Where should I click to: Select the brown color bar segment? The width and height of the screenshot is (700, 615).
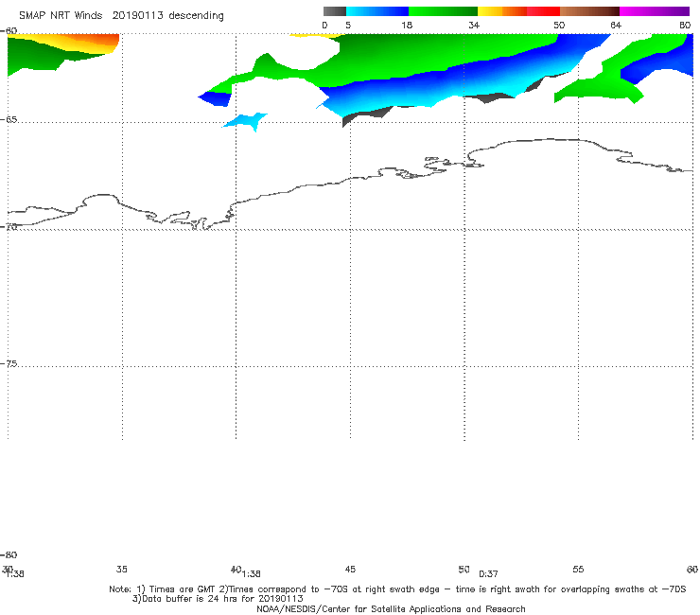point(589,11)
